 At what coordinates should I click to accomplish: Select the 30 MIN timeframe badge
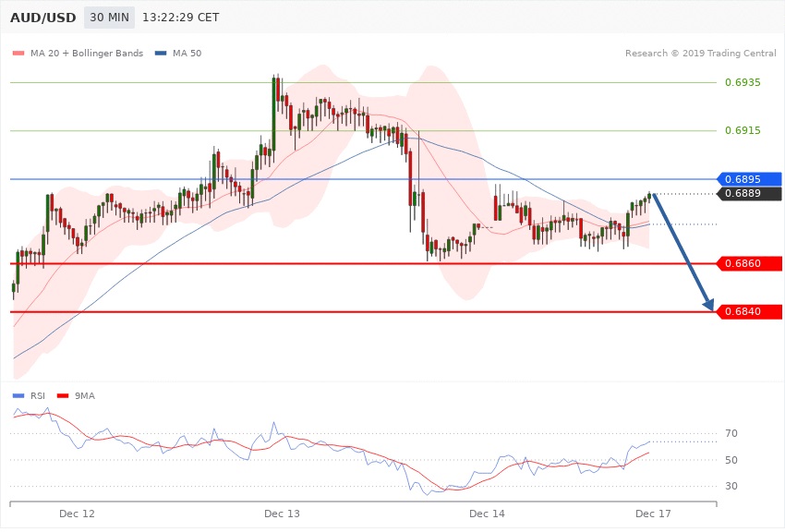(108, 18)
